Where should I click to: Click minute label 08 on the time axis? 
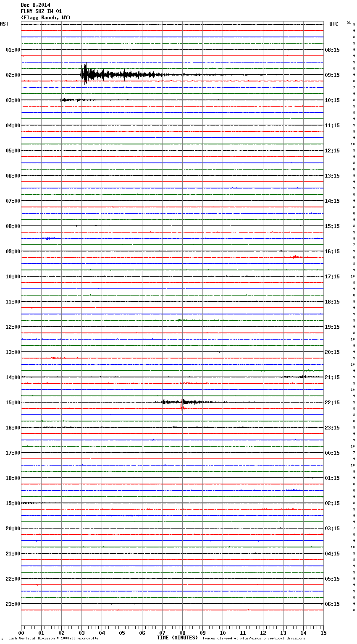click(x=182, y=633)
